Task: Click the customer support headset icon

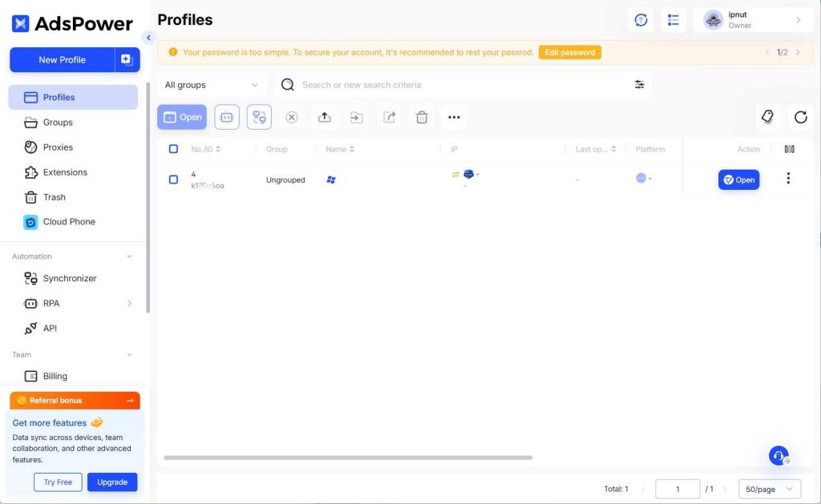Action: click(779, 456)
